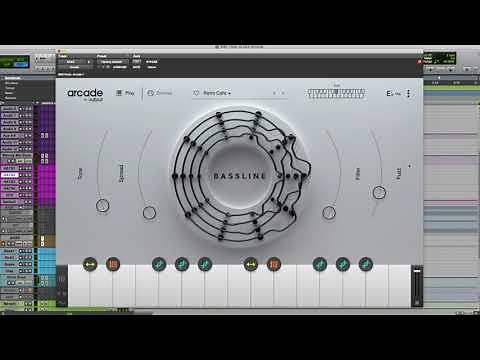Screen dimensions: 480x360
Task: Trigger first teal loop icon in right group
Action: point(320,265)
